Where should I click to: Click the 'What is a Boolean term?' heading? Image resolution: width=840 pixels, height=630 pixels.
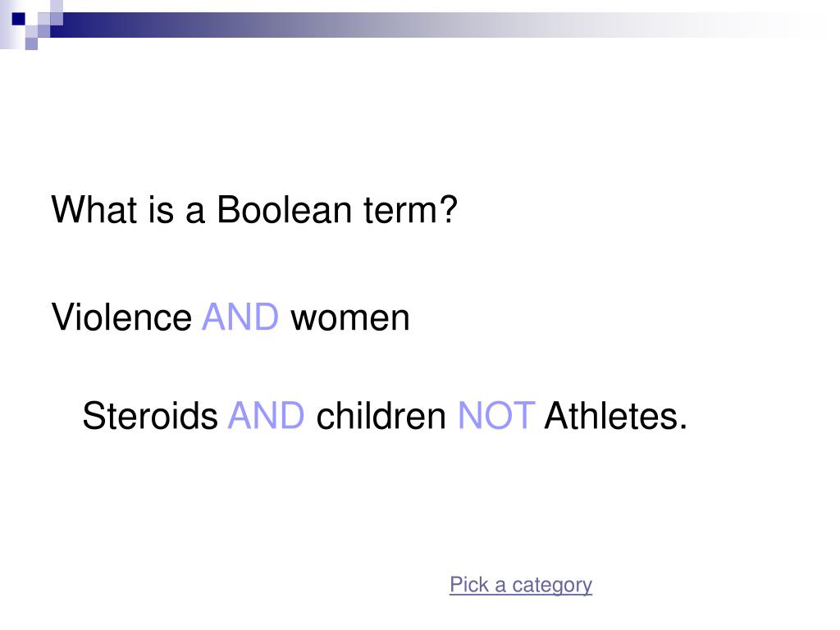coord(254,209)
